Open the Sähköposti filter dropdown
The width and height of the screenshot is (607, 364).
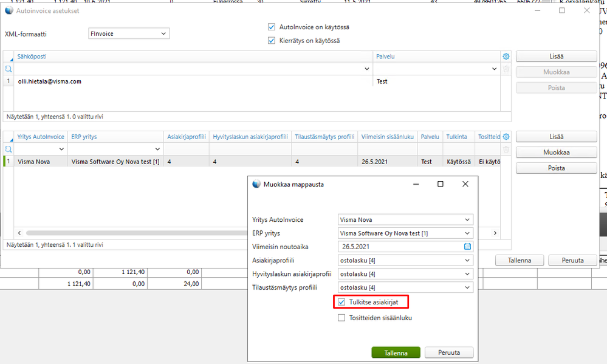tap(366, 69)
